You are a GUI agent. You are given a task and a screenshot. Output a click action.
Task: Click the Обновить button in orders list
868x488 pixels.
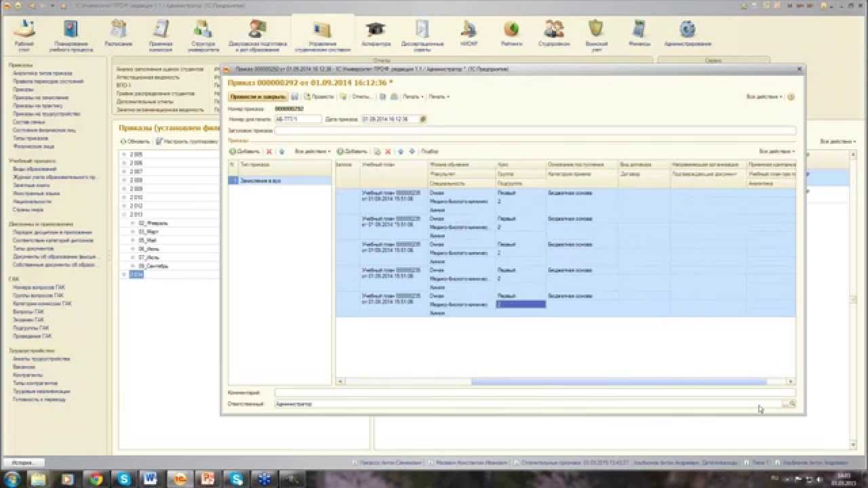(x=136, y=142)
